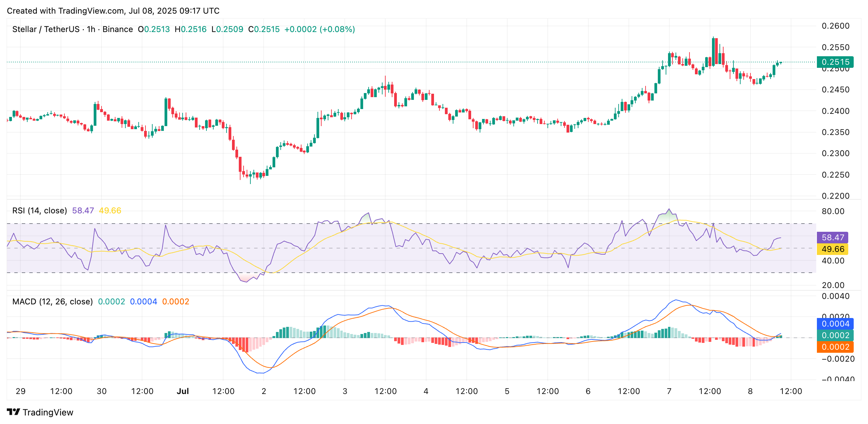Image resolution: width=868 pixels, height=424 pixels.
Task: Click the TradingView logo at bottom left
Action: (x=14, y=412)
